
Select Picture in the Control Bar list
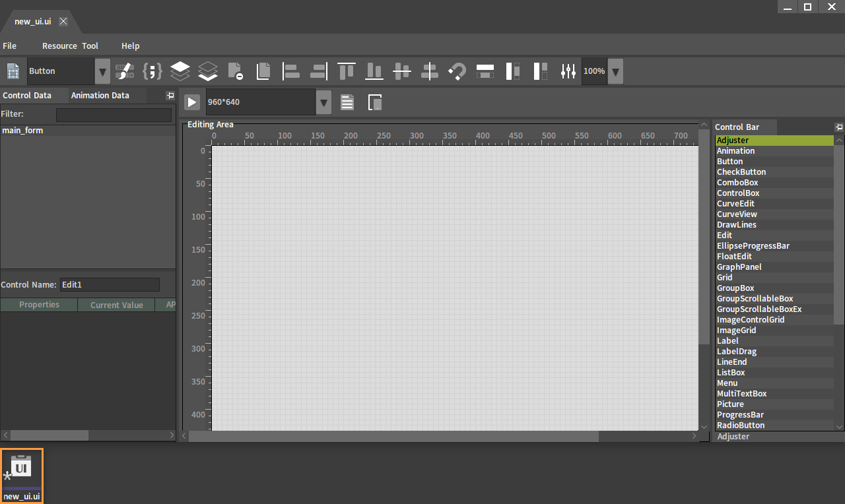[x=774, y=404]
